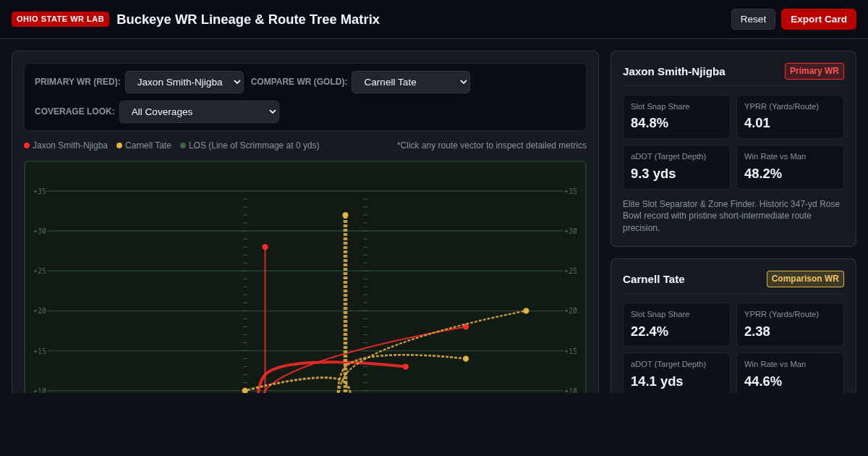868x456 pixels.
Task: Click the route vector inspection hint text
Action: (x=492, y=145)
